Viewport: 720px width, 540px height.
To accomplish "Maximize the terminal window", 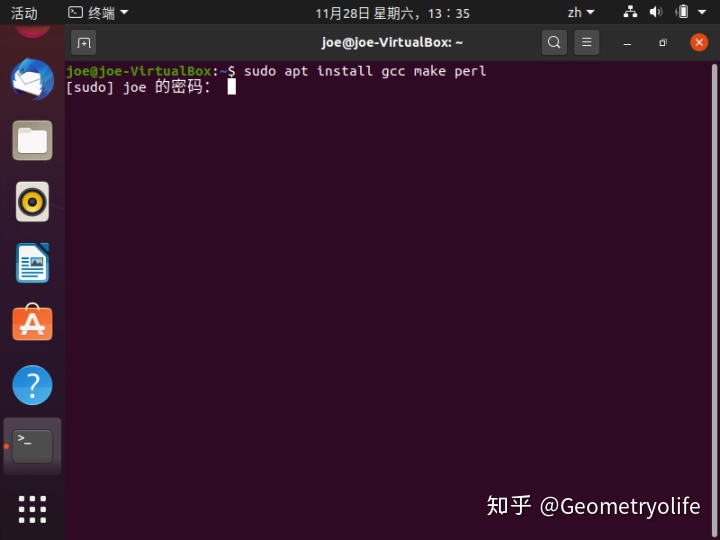I will [663, 43].
